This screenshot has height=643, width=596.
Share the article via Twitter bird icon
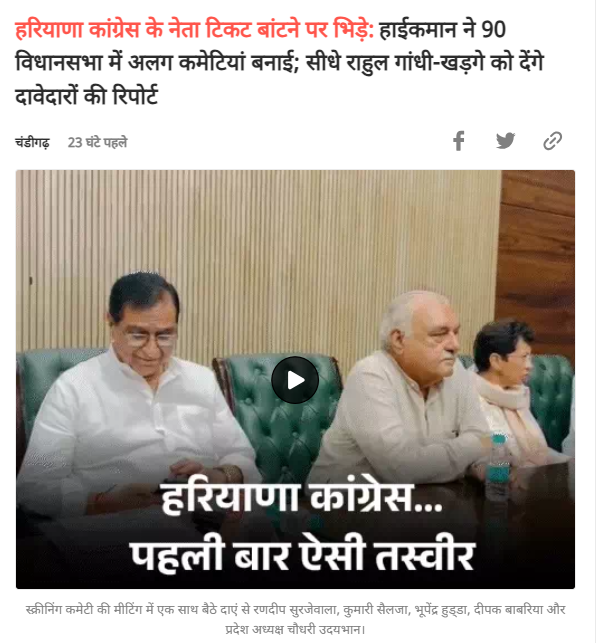(x=505, y=141)
